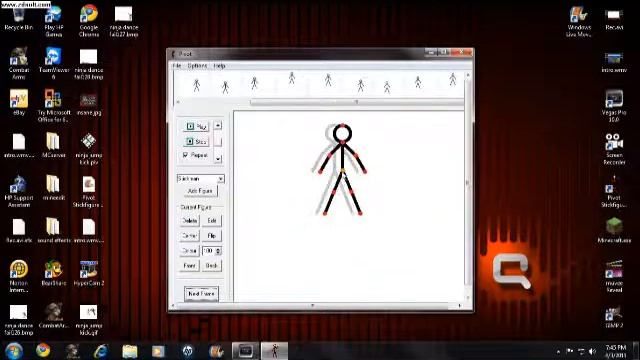Open the Stickman figure type dropdown
Viewport: 640px width, 360px height.
pos(220,179)
